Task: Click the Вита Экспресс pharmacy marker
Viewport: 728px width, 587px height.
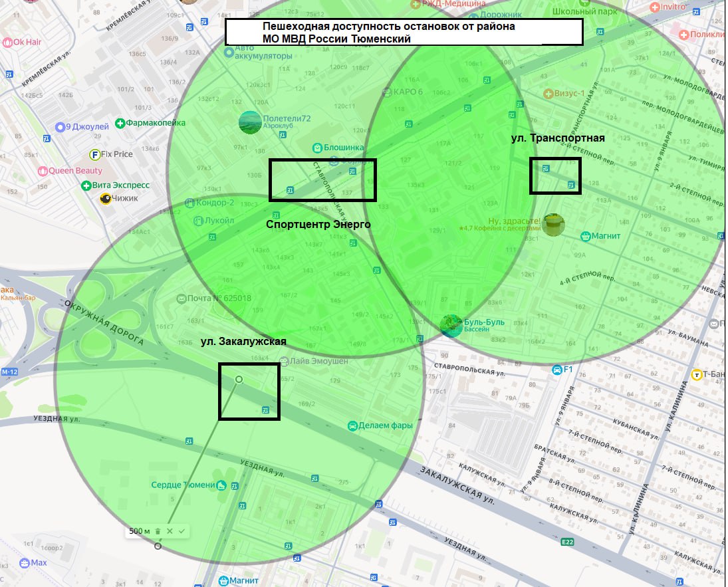Action: tap(86, 185)
